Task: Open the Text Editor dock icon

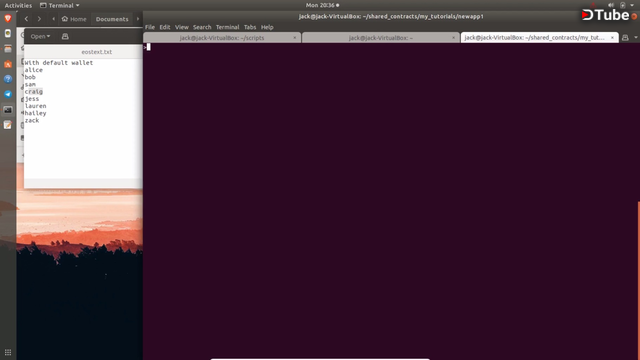Action: [x=8, y=125]
